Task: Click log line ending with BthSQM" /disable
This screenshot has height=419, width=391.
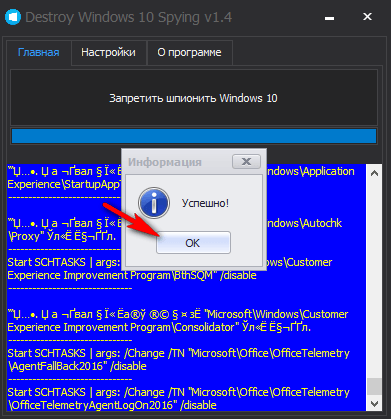Action: point(132,275)
